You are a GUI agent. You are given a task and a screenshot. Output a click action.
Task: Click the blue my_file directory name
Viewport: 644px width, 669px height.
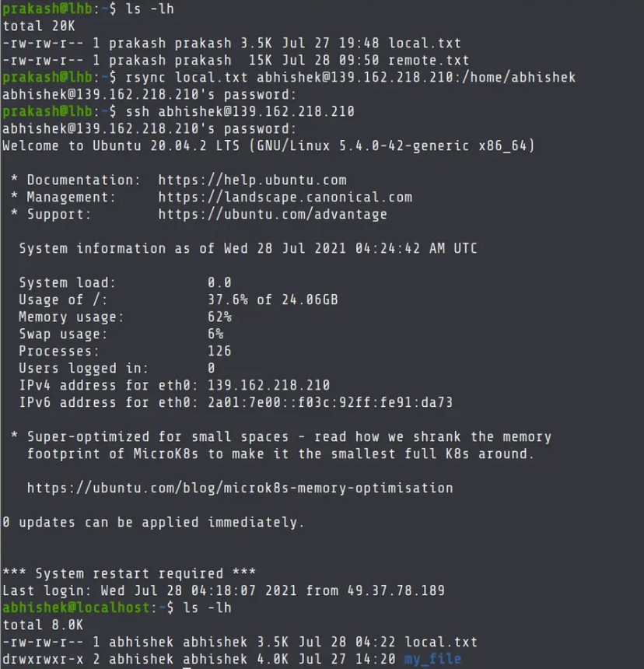pyautogui.click(x=432, y=659)
